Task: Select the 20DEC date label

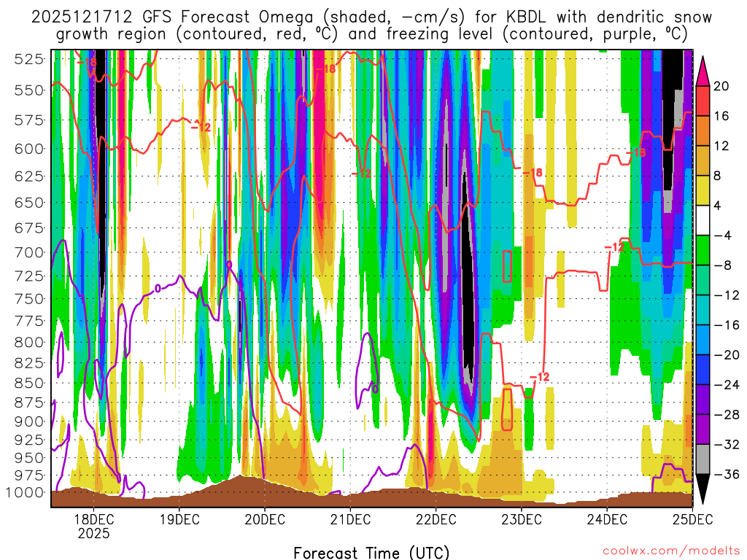Action: click(265, 519)
